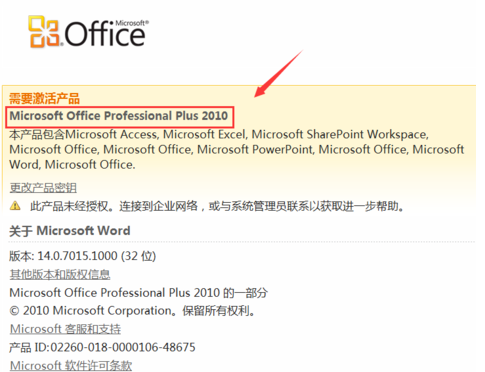Viewport: 485px width, 372px height.
Task: Click the included products description paragraph
Action: tap(237, 149)
